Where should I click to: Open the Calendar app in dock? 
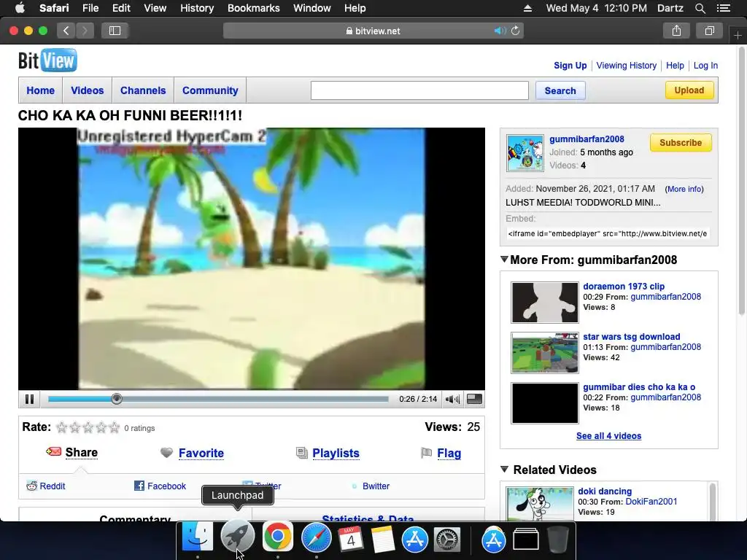tap(351, 539)
